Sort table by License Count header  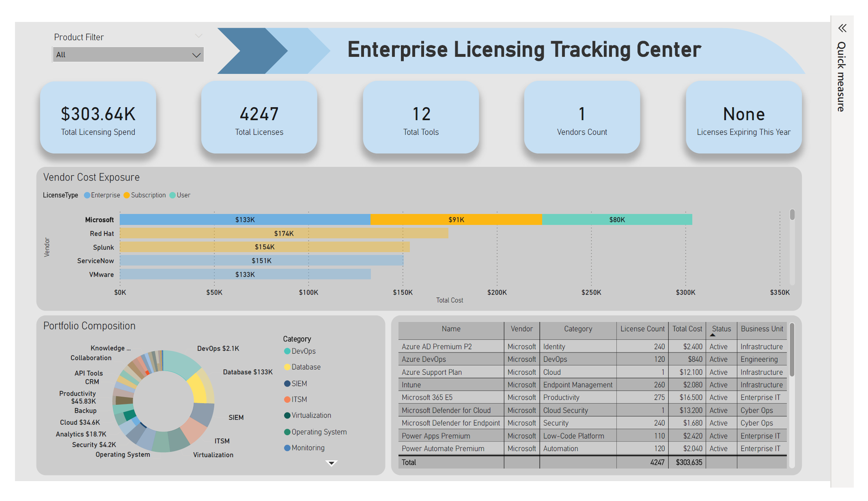coord(642,329)
